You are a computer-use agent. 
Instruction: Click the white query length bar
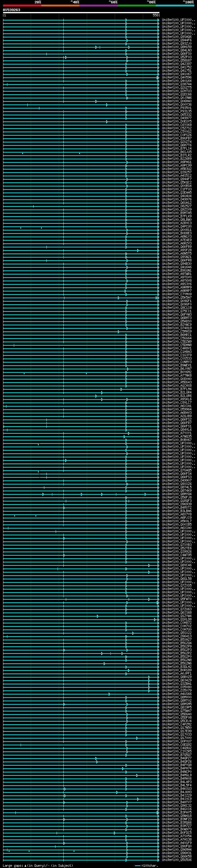tap(81, 12)
